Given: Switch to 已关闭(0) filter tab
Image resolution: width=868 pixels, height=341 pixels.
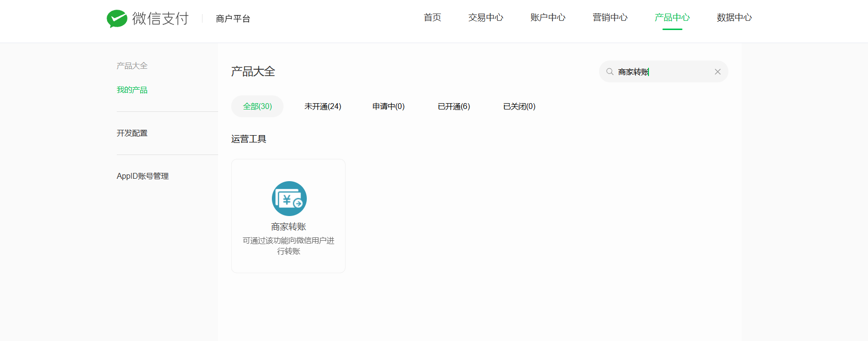Looking at the screenshot, I should click(x=519, y=106).
